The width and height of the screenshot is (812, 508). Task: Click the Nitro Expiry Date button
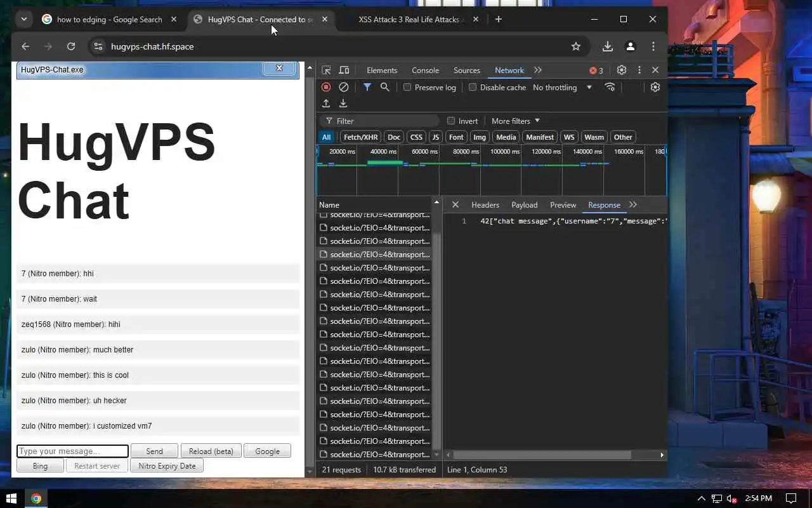pos(167,465)
